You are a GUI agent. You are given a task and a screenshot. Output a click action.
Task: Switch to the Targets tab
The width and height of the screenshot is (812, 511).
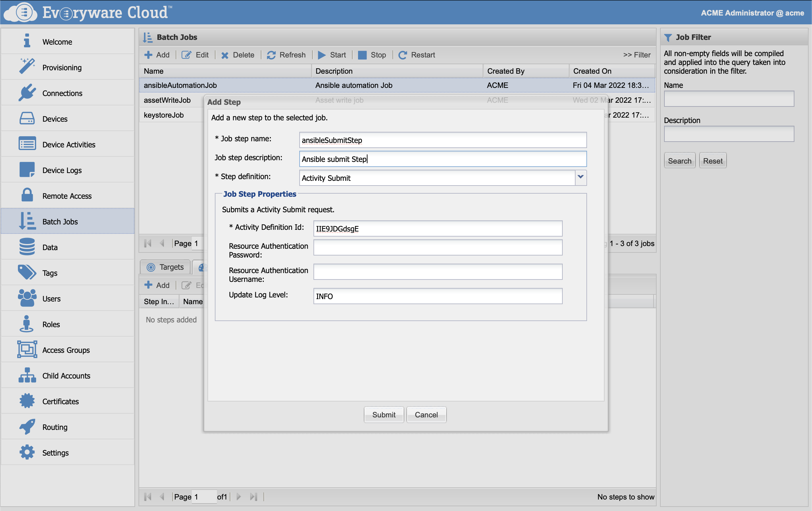[x=166, y=267]
